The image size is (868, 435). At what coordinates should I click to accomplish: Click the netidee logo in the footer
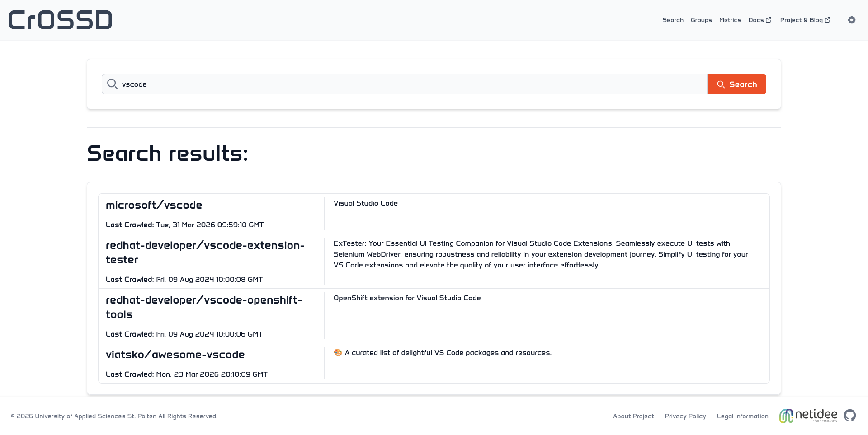808,415
